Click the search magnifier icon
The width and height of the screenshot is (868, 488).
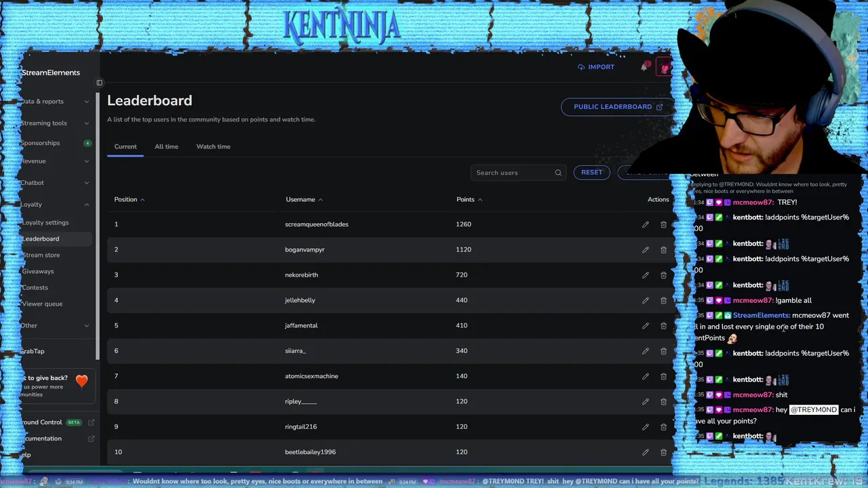558,173
